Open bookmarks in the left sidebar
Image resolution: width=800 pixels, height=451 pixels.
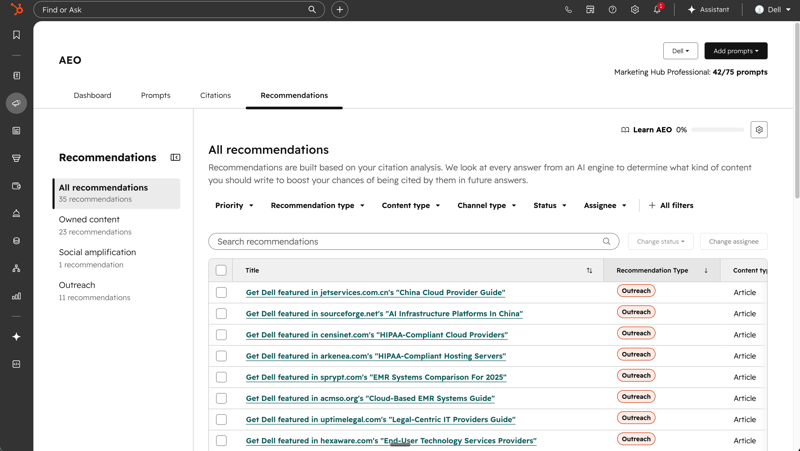(x=16, y=35)
